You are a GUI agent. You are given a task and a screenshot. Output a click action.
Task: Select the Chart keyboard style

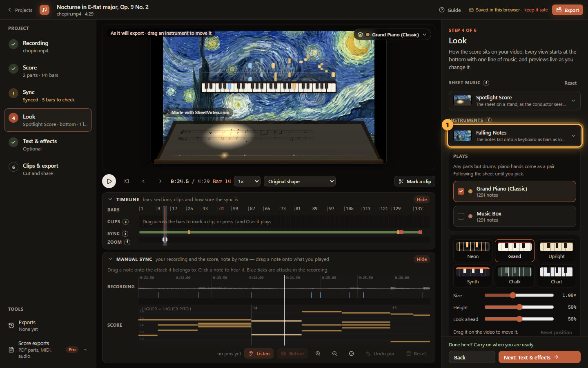(556, 276)
